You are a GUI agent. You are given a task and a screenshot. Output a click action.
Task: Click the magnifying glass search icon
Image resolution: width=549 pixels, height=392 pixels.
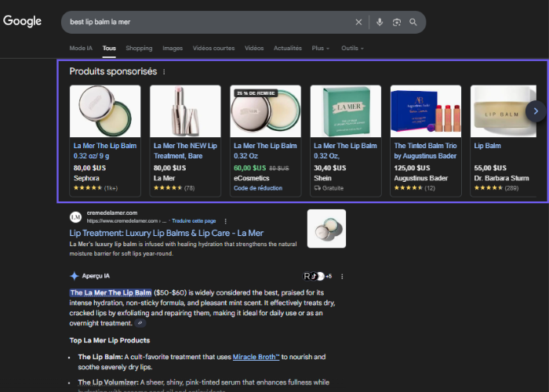click(x=413, y=22)
